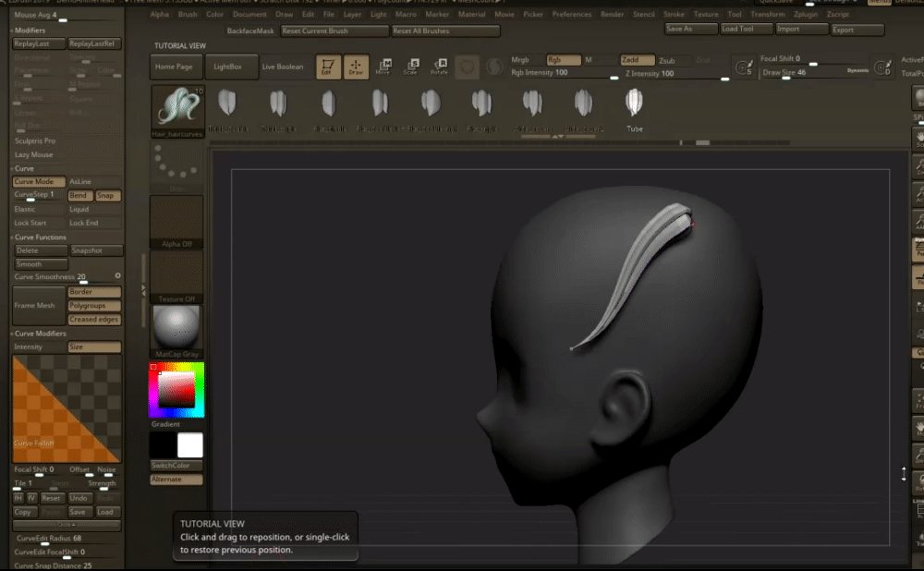This screenshot has height=571, width=924.
Task: Collapse the Curve Modifiers section
Action: click(x=40, y=333)
